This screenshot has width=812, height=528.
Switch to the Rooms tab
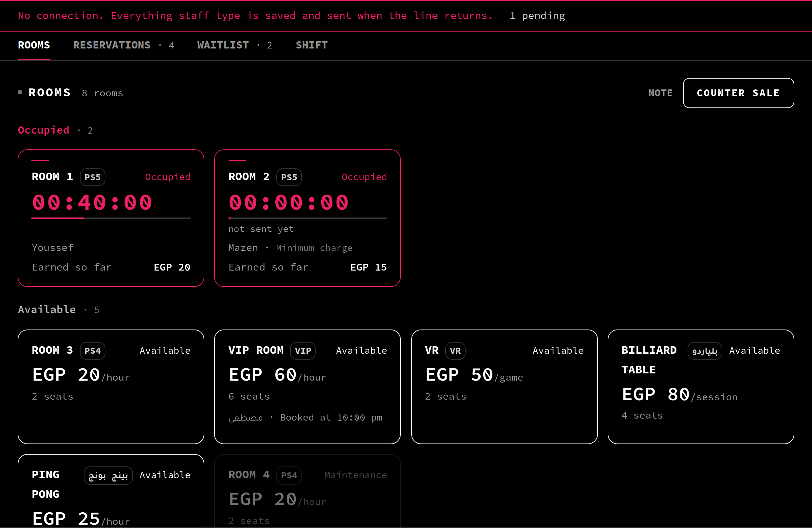pos(34,45)
